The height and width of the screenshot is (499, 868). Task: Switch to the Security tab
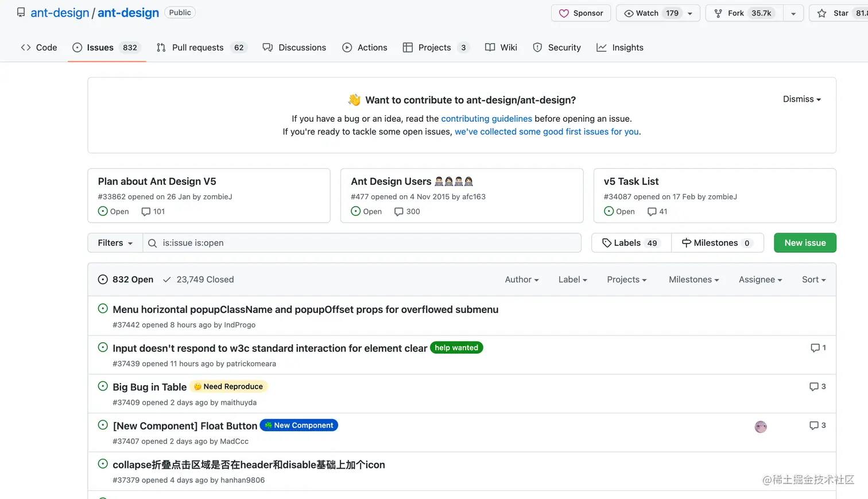coord(557,48)
